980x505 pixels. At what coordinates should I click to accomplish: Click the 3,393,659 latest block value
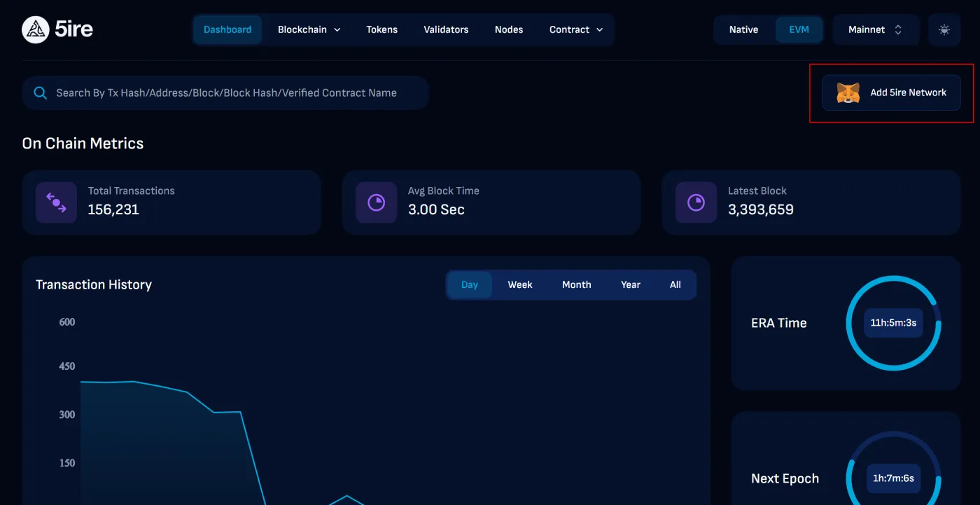761,209
